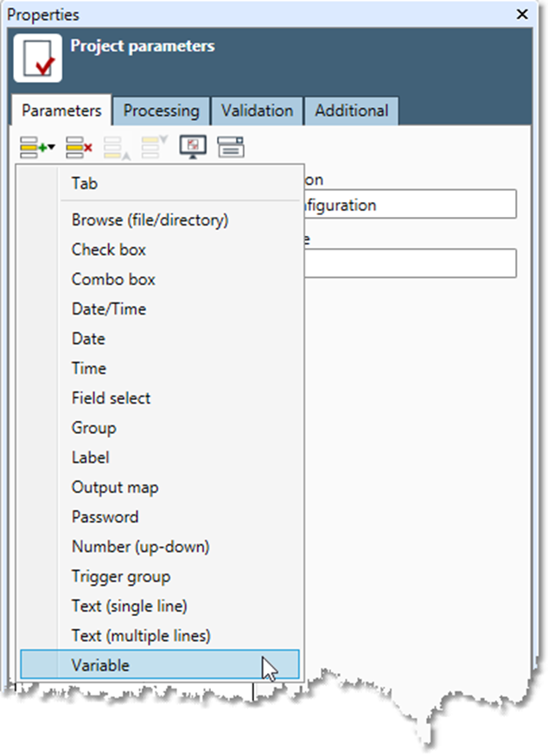Screen dimensions: 548x756
Task: Click the Add parameter toolbar icon
Action: click(x=36, y=148)
